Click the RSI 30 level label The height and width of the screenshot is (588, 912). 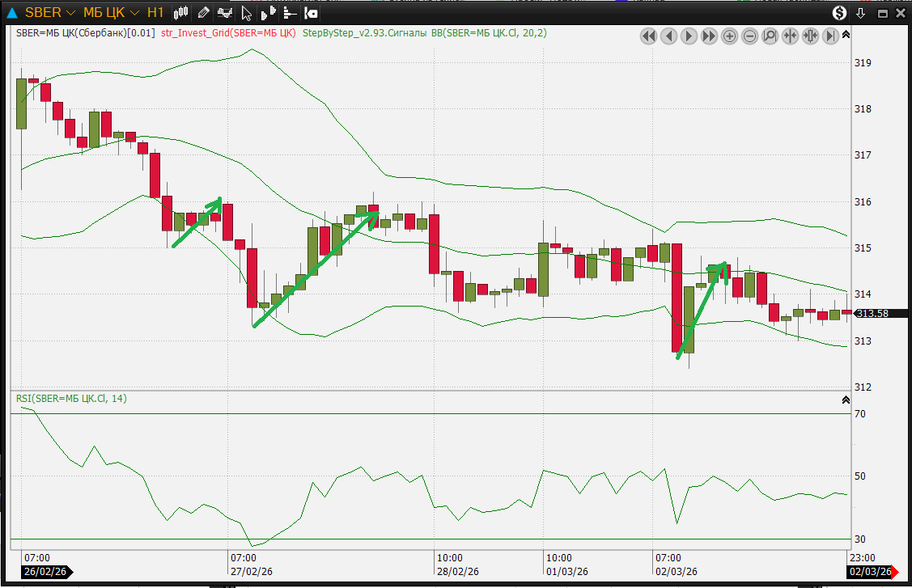tap(859, 539)
